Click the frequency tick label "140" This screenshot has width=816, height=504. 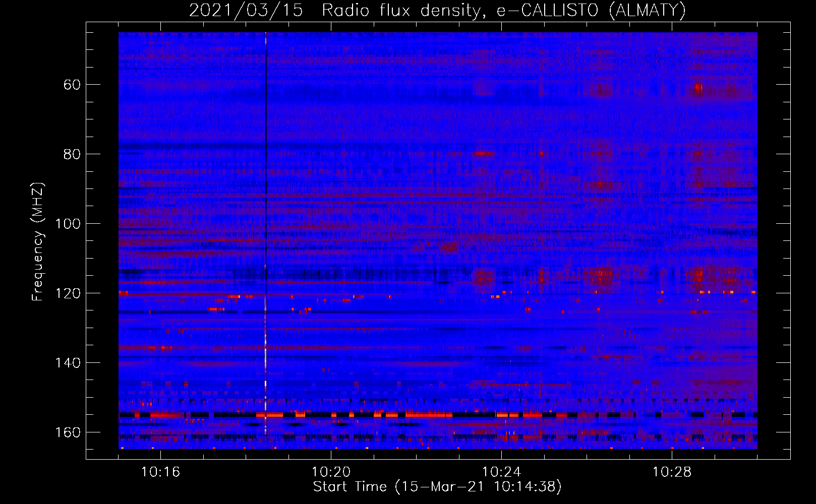coord(68,363)
